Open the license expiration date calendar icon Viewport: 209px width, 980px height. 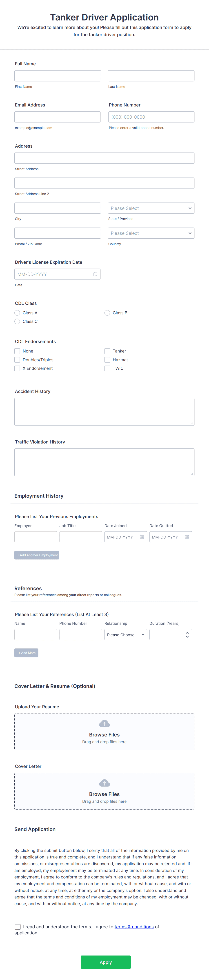click(x=95, y=274)
